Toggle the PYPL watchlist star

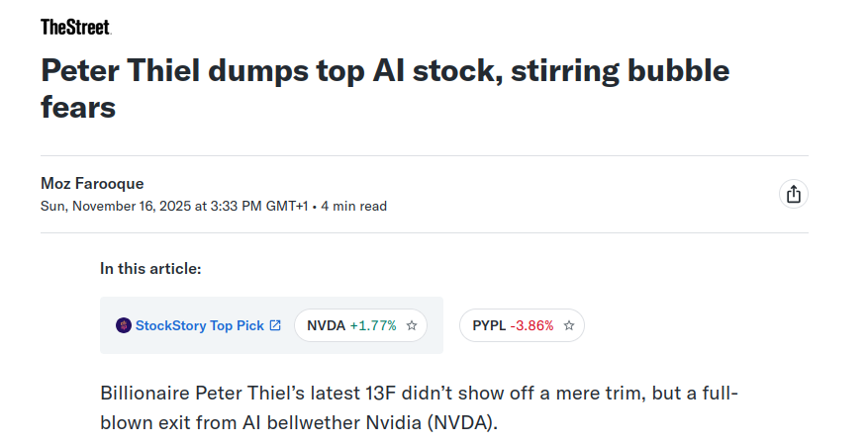(x=569, y=325)
